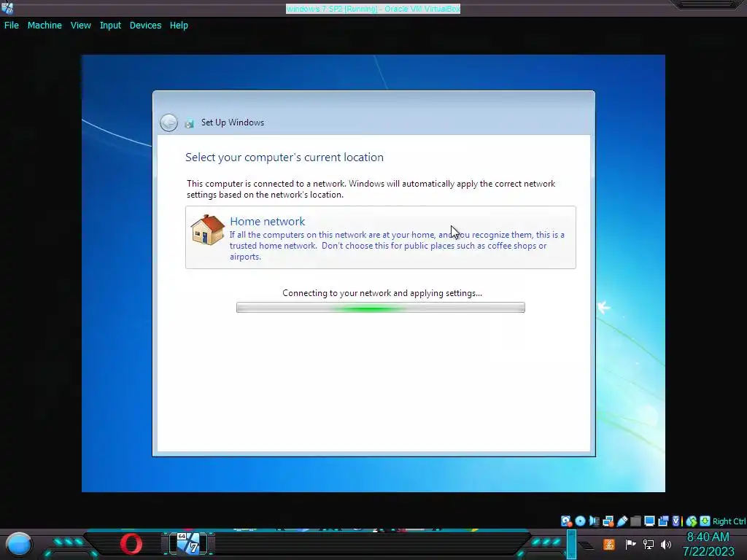Open the Help menu

click(x=179, y=26)
